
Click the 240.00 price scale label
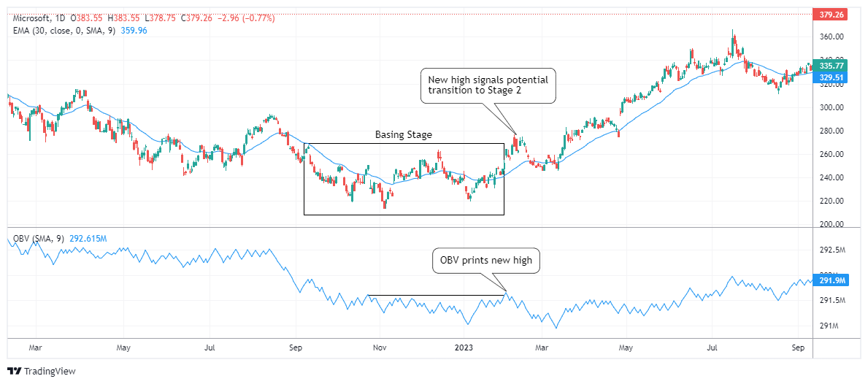click(831, 177)
